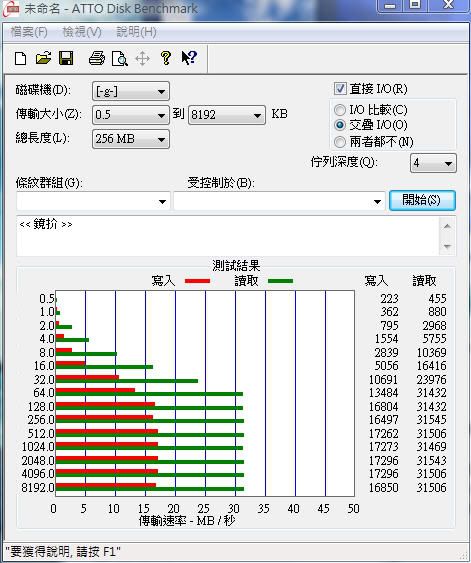Click the green read bar for 4096.0
Viewport: 471px width, 563px height.
coord(150,475)
